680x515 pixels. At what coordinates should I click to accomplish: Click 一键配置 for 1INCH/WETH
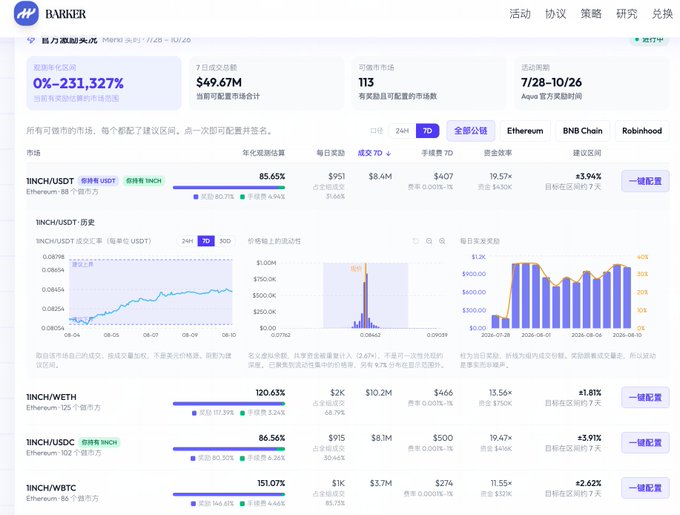[645, 398]
